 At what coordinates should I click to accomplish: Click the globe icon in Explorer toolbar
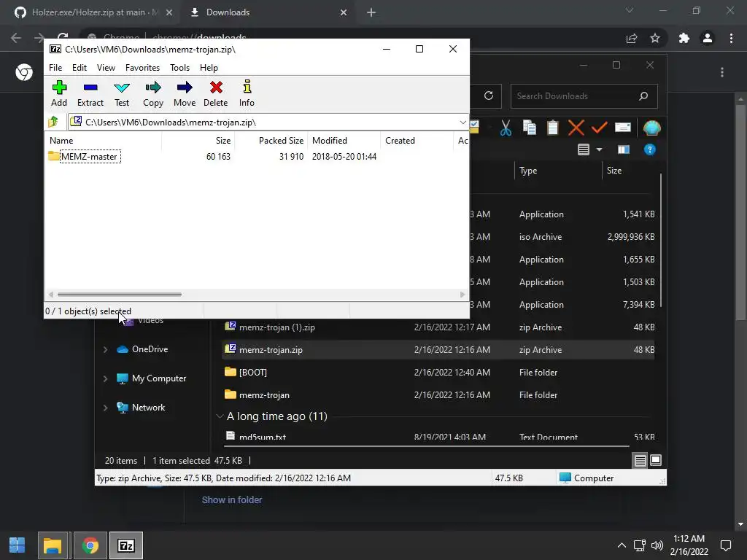[651, 128]
